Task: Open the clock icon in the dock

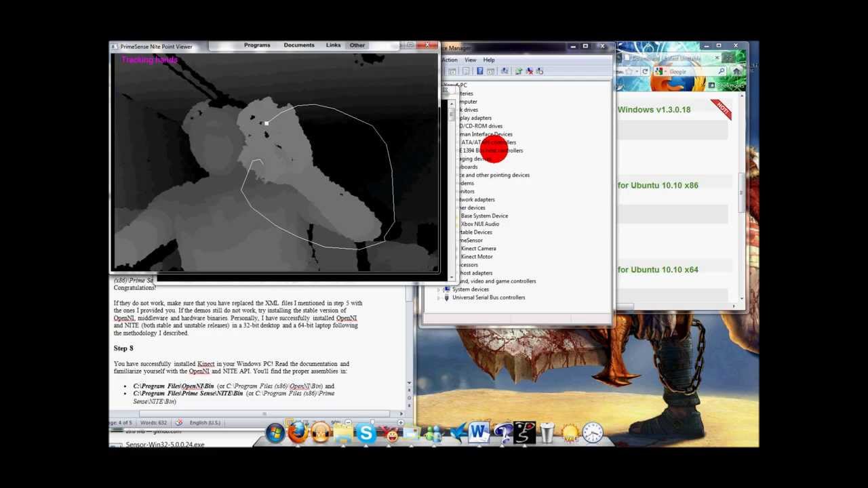Action: click(591, 432)
